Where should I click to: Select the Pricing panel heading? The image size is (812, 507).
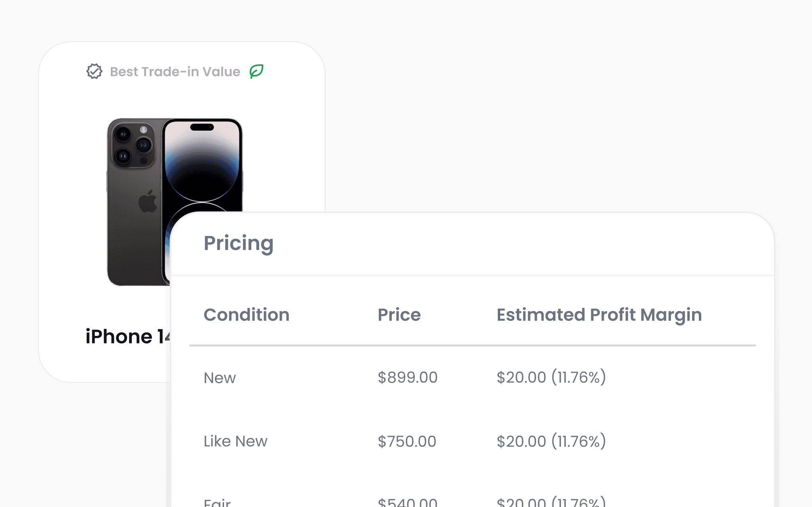pos(238,244)
